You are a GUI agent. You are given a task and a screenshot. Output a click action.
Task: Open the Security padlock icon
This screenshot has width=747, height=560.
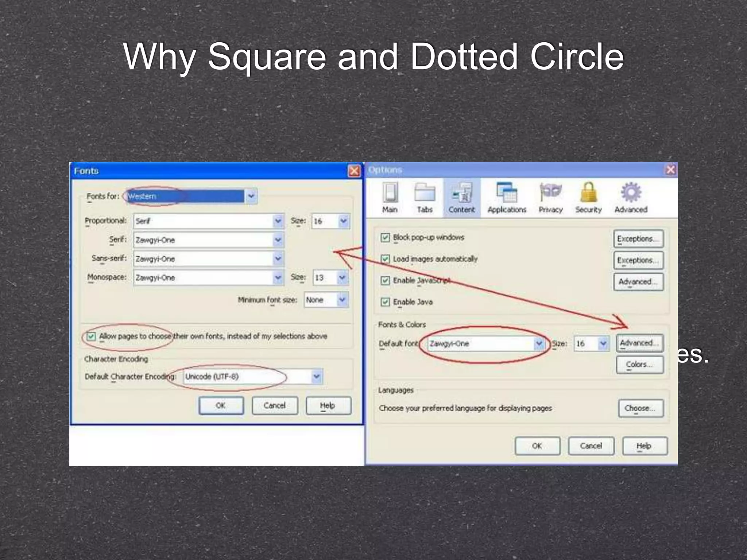588,198
